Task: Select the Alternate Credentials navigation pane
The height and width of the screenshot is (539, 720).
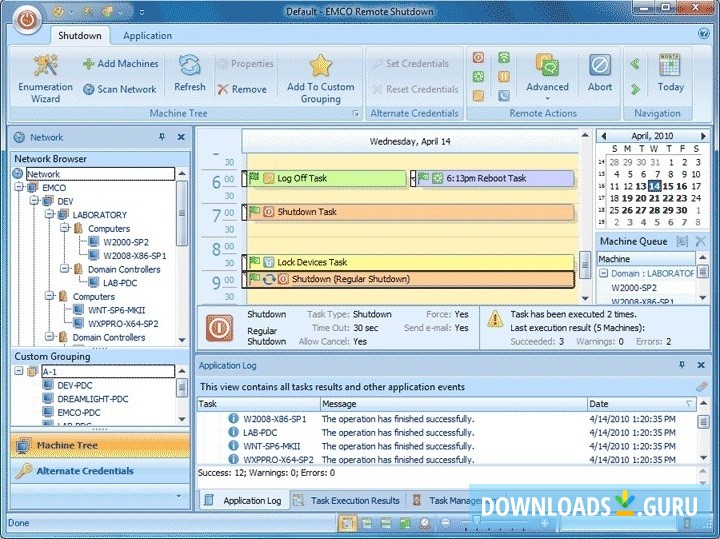Action: click(100, 471)
